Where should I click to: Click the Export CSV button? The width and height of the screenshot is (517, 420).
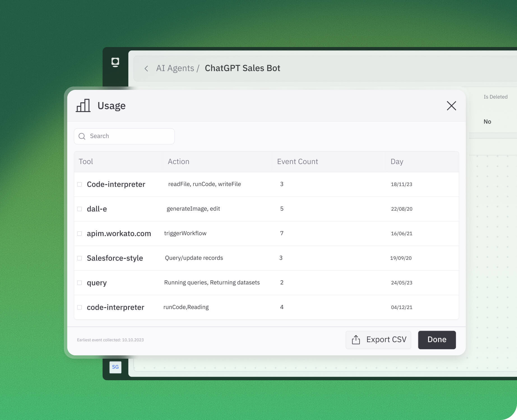point(378,340)
